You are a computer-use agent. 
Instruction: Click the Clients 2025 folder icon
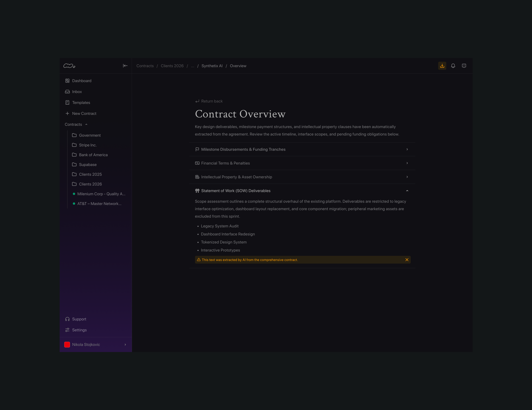pos(74,174)
